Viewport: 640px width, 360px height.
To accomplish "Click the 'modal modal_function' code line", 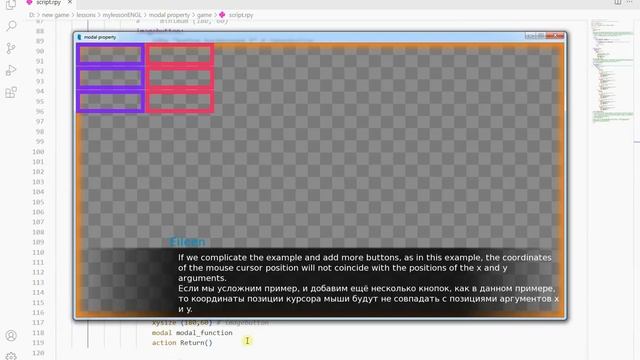I will (x=192, y=333).
